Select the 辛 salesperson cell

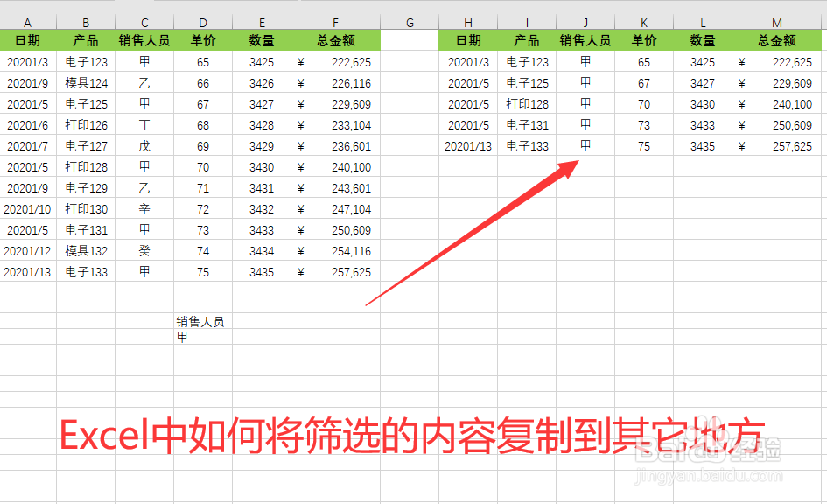pyautogui.click(x=144, y=209)
